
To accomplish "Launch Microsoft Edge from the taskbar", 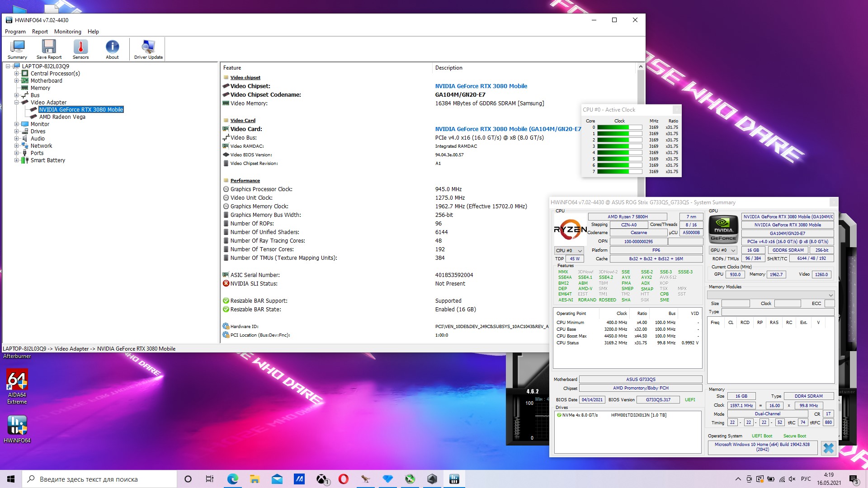I will 232,479.
